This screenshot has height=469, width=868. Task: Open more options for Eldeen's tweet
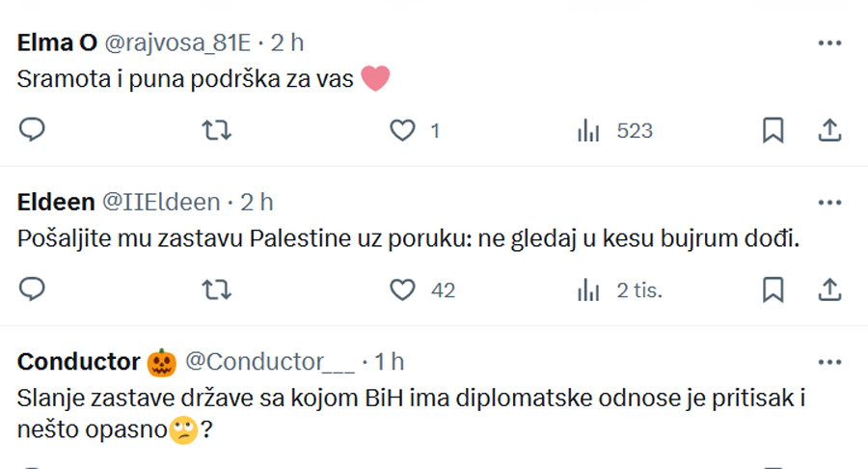[829, 203]
